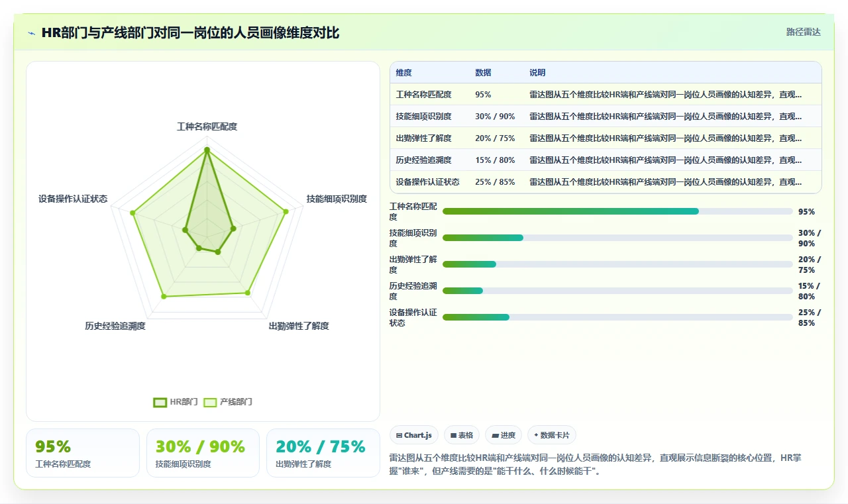This screenshot has height=504, width=848.
Task: Click radar axis label 技能细项识别度
Action: tap(337, 199)
